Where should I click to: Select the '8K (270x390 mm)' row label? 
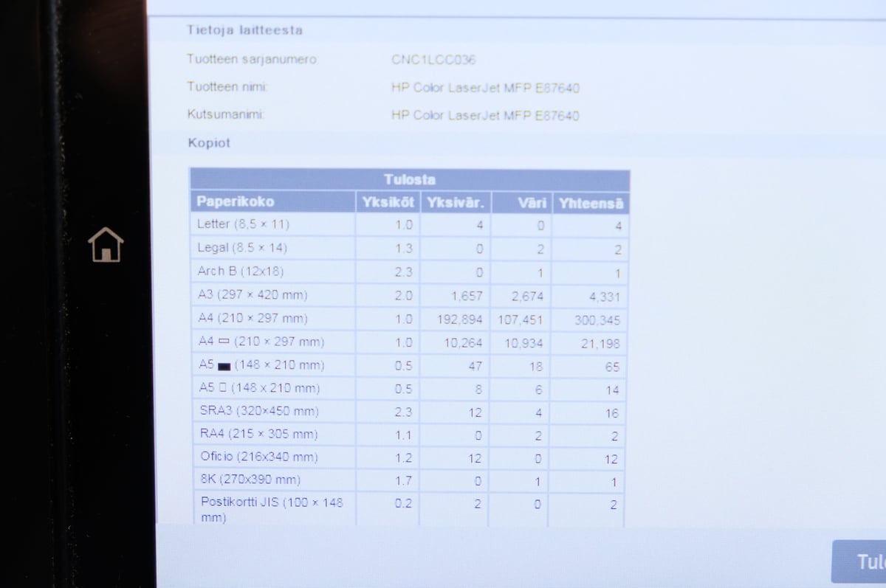pos(250,480)
